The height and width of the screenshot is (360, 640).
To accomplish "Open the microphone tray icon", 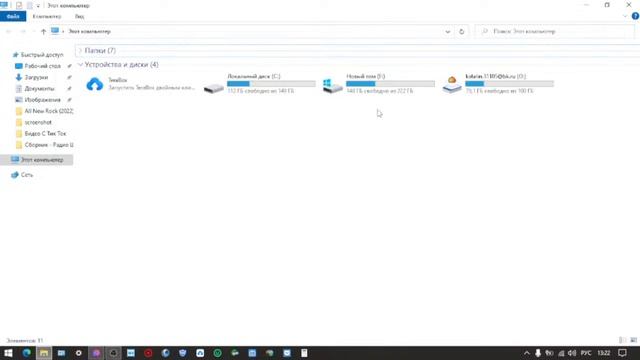I will click(x=538, y=353).
